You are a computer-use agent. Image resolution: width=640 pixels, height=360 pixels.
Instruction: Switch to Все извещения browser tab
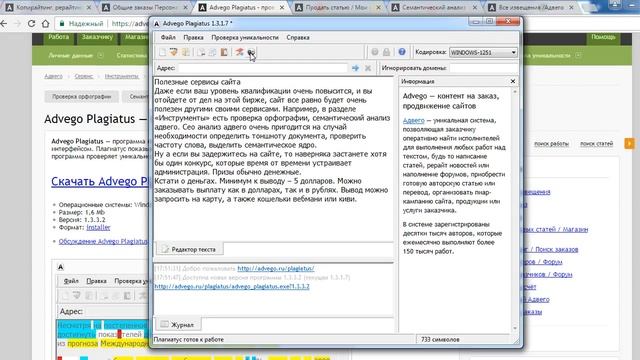pyautogui.click(x=531, y=7)
